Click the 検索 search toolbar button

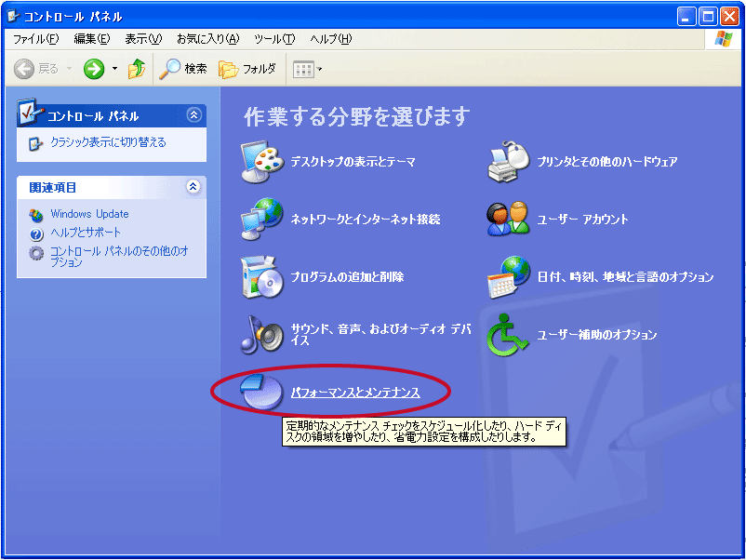(183, 69)
